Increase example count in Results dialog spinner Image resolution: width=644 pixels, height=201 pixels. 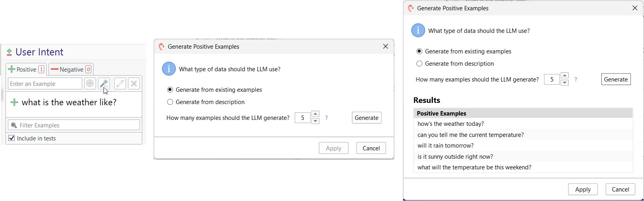click(565, 76)
